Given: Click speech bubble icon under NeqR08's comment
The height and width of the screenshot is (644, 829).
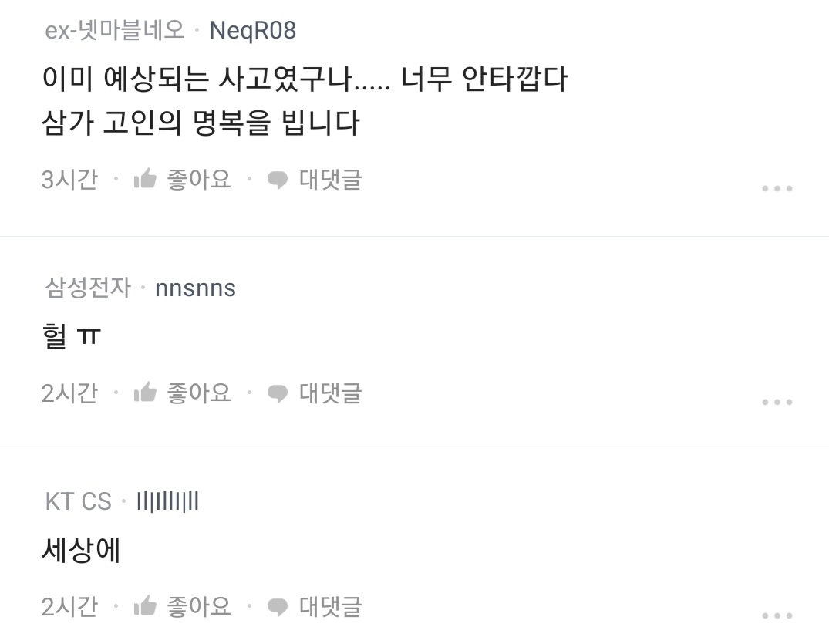Looking at the screenshot, I should click(x=277, y=180).
